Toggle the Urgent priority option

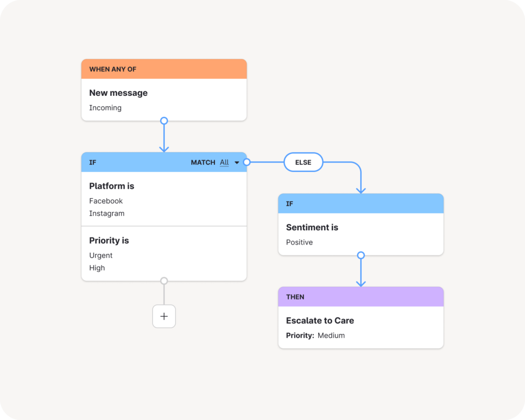tap(100, 255)
